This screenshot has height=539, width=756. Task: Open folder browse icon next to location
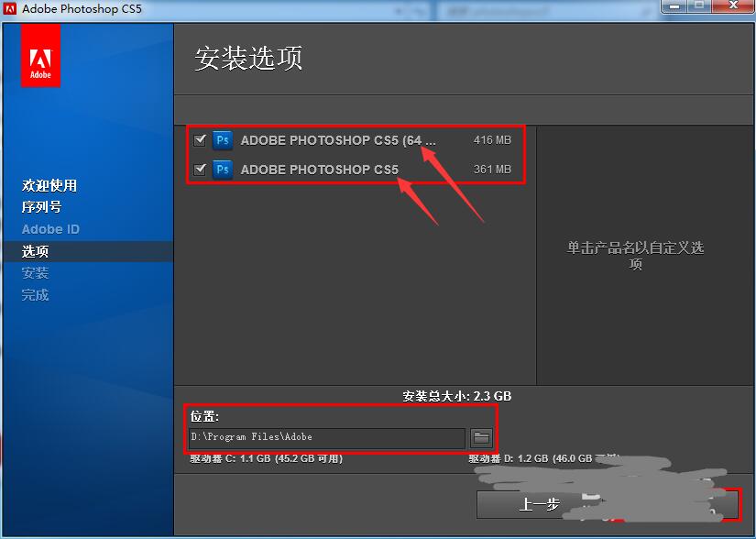coord(481,438)
